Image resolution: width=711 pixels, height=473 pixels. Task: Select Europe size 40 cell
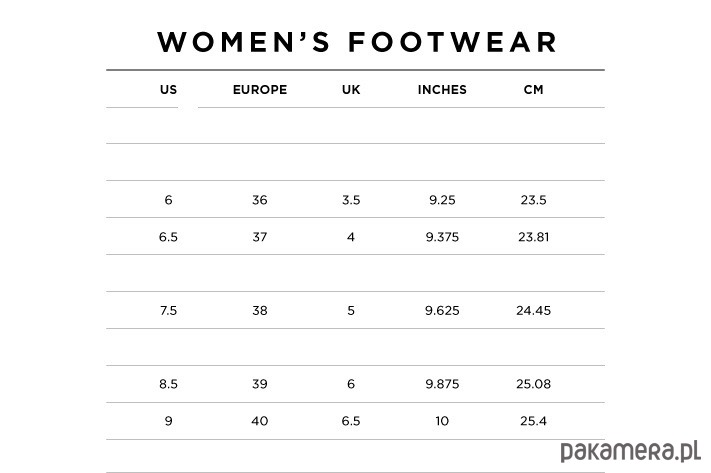260,421
